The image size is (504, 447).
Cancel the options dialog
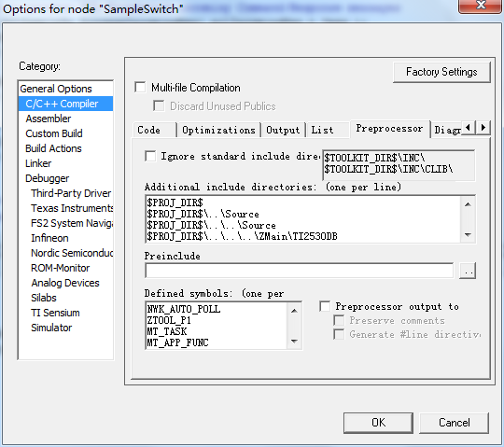[x=455, y=423]
